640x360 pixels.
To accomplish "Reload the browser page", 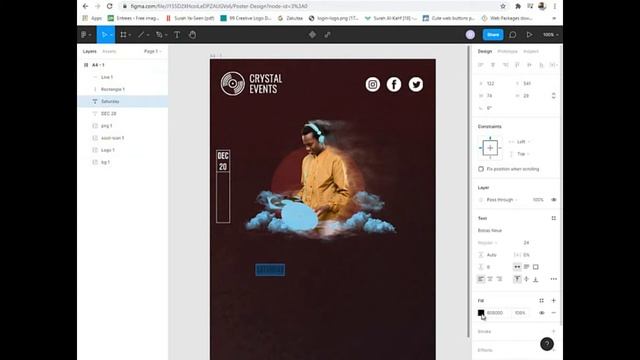I will (109, 6).
